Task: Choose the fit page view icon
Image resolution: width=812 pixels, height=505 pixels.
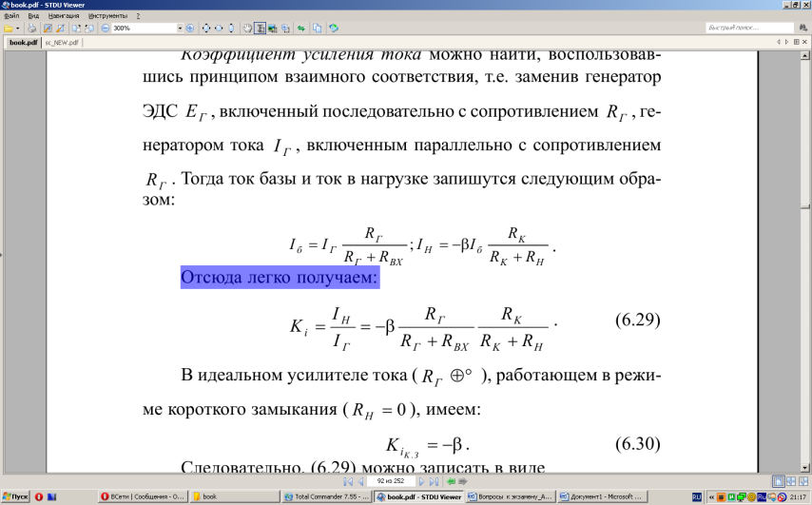Action: [x=206, y=29]
